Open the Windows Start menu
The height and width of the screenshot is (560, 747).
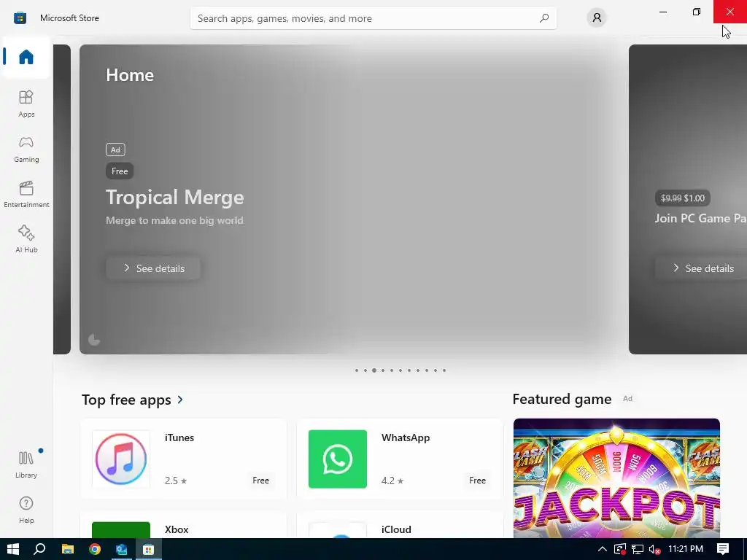(13, 549)
